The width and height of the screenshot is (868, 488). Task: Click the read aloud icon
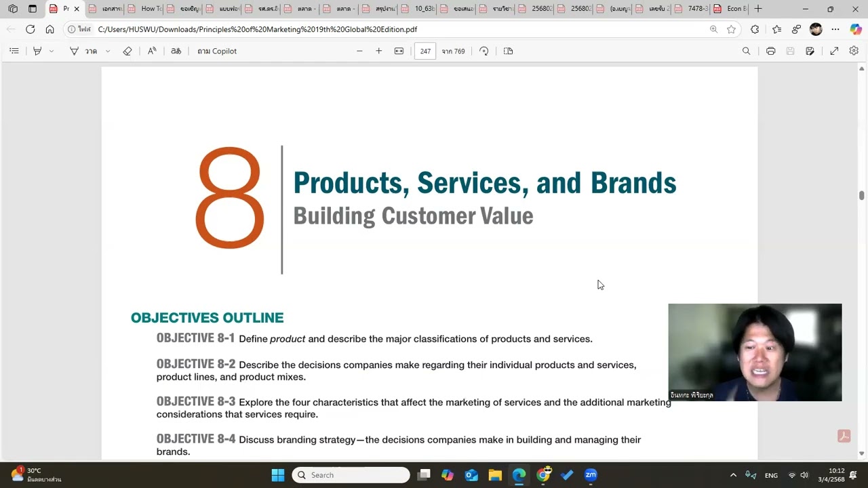point(152,51)
